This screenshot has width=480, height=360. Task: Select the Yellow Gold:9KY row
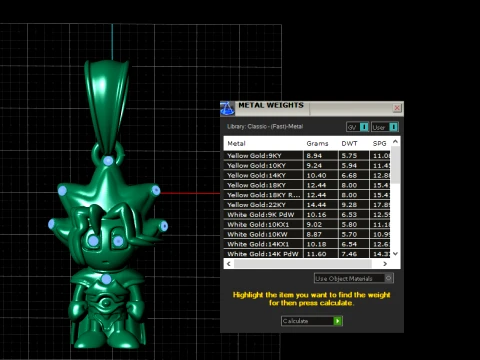point(307,156)
